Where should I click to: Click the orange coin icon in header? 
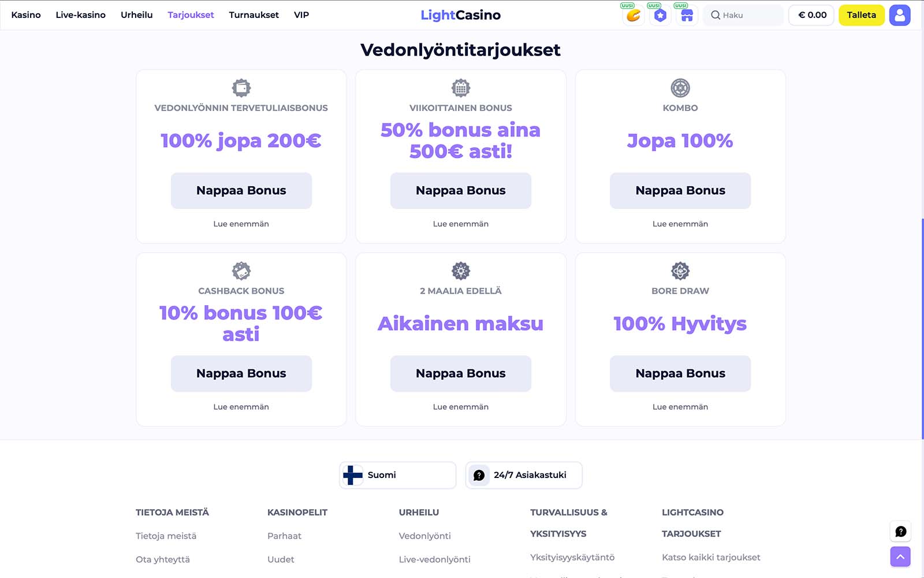pos(634,16)
